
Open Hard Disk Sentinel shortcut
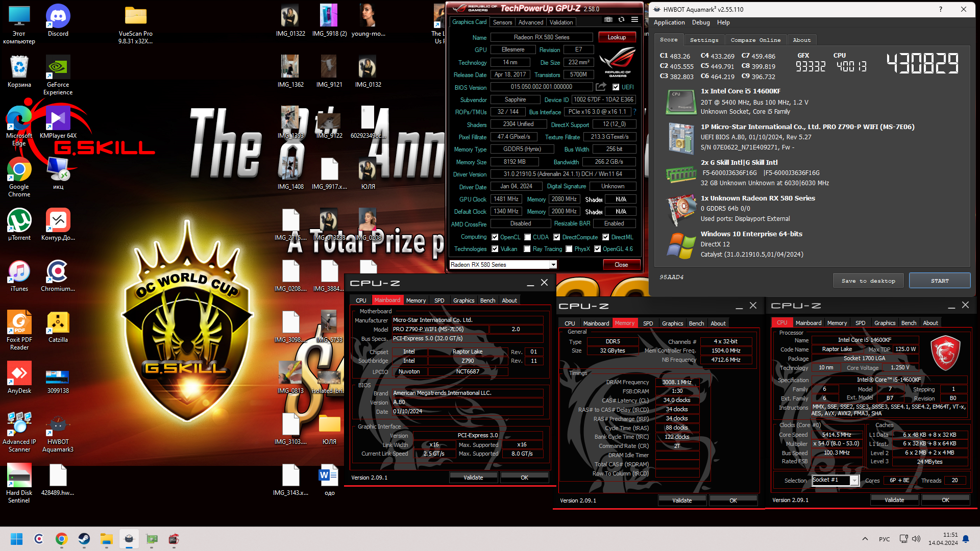click(19, 483)
